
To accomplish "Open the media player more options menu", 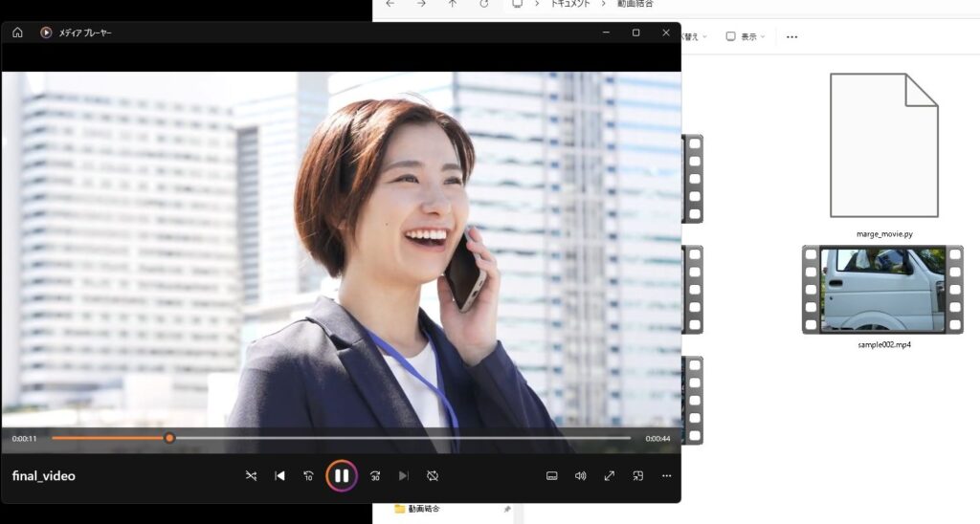I will click(x=666, y=475).
